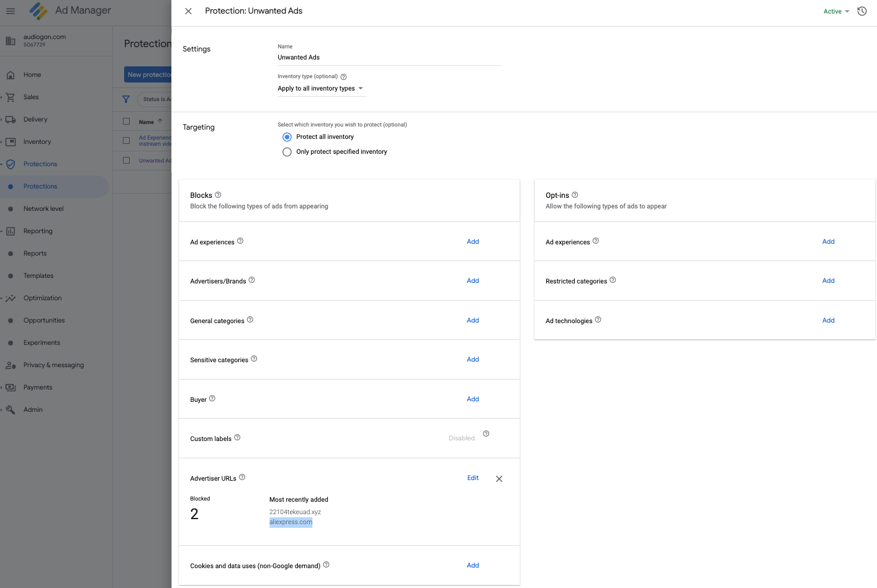The height and width of the screenshot is (588, 877).
Task: Show help for Sensitive categories
Action: coord(254,359)
